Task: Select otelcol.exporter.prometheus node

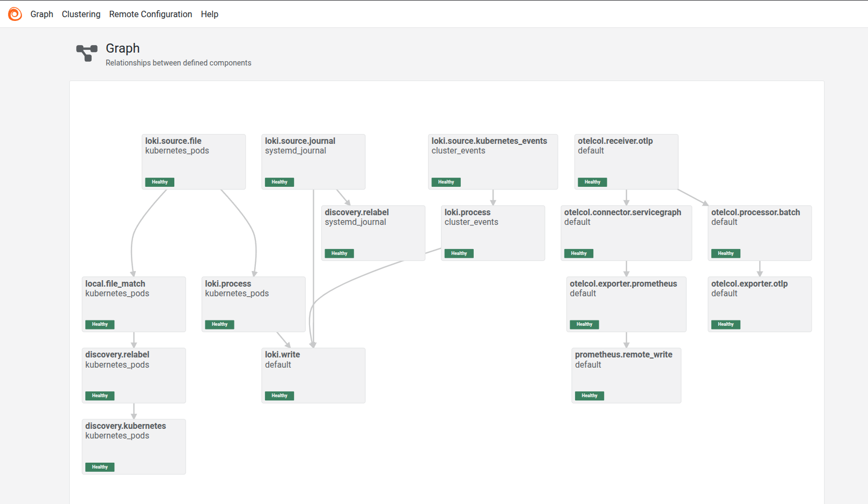Action: click(x=626, y=304)
